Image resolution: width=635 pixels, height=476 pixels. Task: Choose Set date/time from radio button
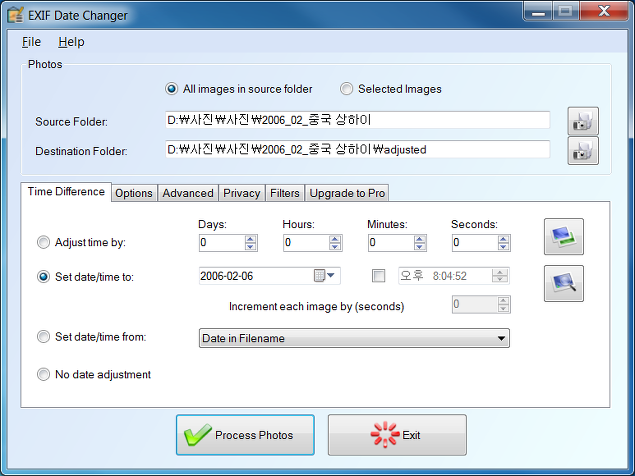tap(43, 337)
